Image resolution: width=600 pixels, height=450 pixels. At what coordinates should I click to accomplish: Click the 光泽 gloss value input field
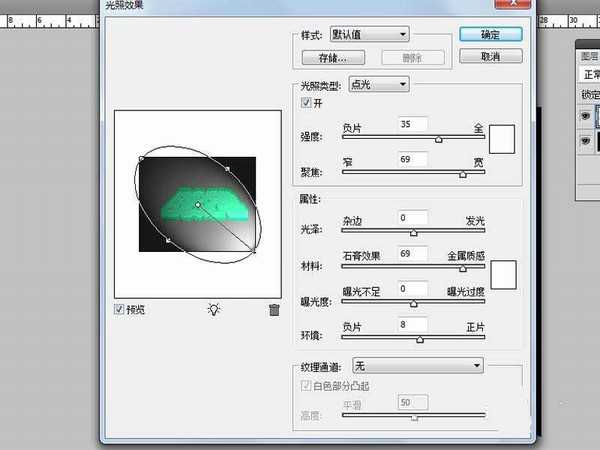pyautogui.click(x=412, y=217)
